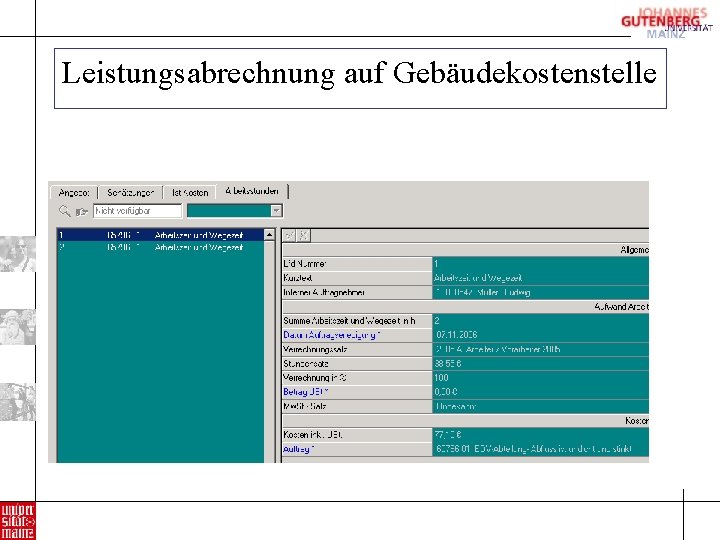This screenshot has width=720, height=540.
Task: Click the checkmark confirm icon in detail toolbar
Action: tap(289, 236)
